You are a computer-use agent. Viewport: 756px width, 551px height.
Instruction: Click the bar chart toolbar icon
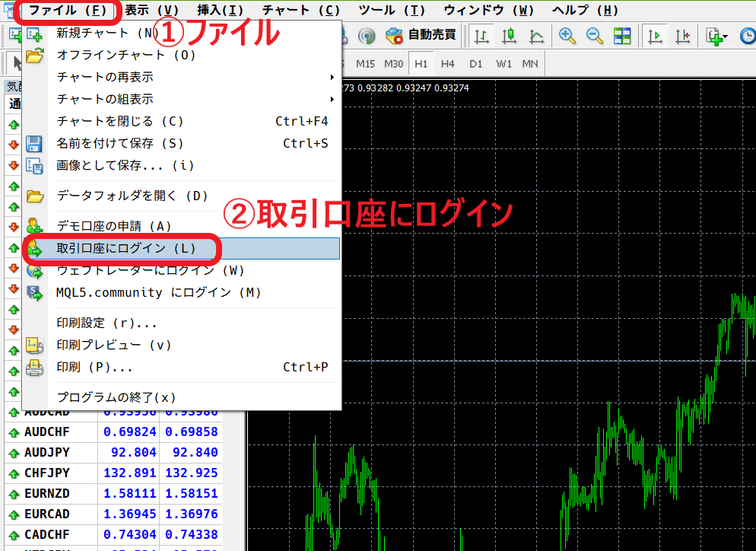click(481, 36)
